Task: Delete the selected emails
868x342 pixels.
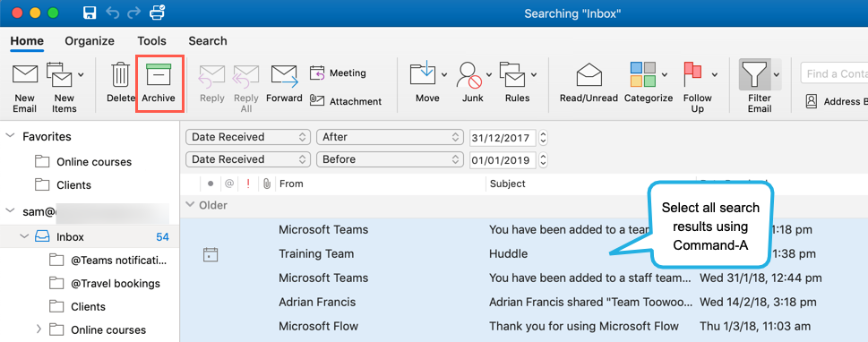Action: pos(120,83)
